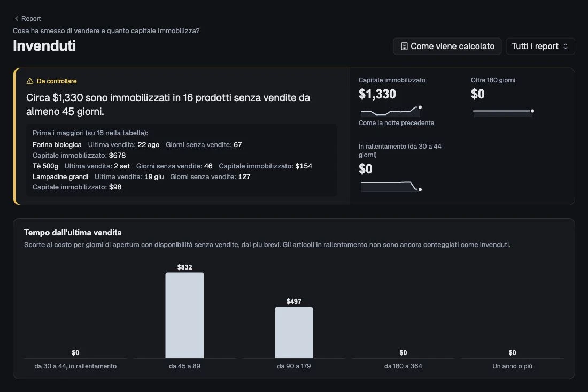Click the Tempo dall'ultima vendita heading

point(73,233)
